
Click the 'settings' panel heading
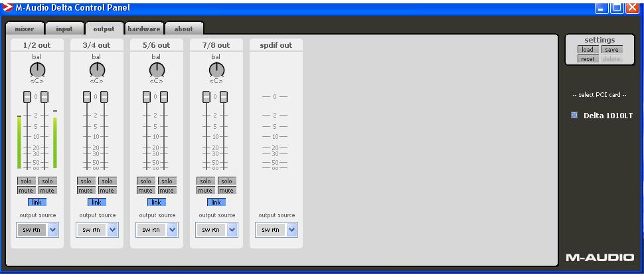click(x=600, y=40)
